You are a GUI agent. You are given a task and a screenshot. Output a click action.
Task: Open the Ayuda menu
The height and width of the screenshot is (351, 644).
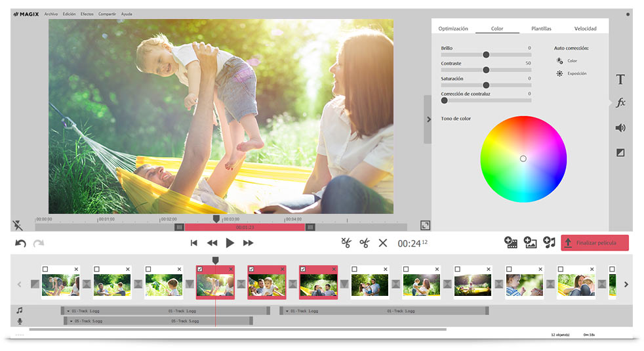pyautogui.click(x=127, y=14)
